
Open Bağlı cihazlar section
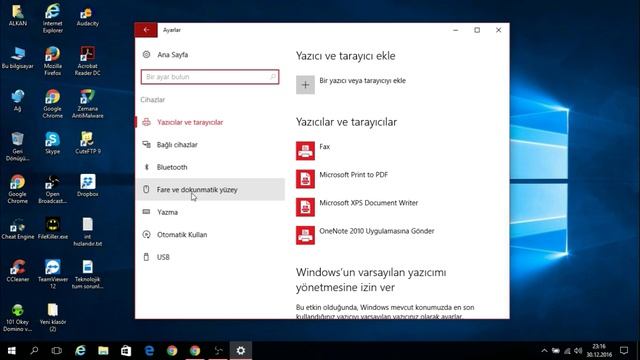pos(210,144)
